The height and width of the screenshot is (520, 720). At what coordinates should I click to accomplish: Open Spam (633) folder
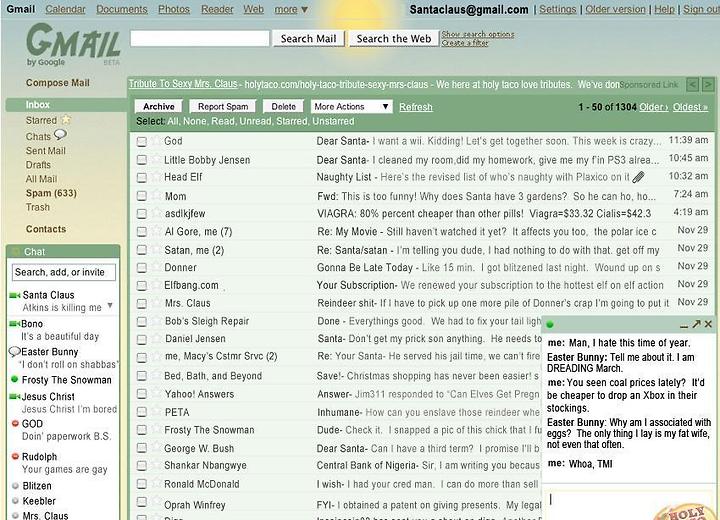[51, 193]
